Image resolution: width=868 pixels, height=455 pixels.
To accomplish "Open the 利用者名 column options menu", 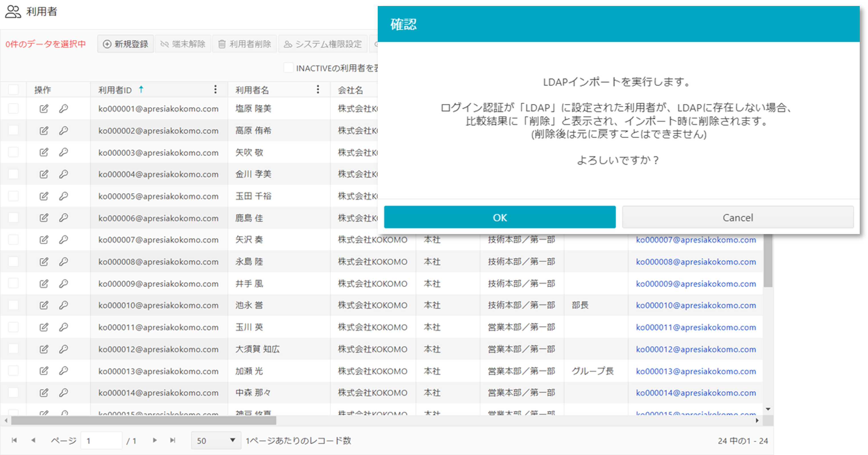I will pos(317,89).
